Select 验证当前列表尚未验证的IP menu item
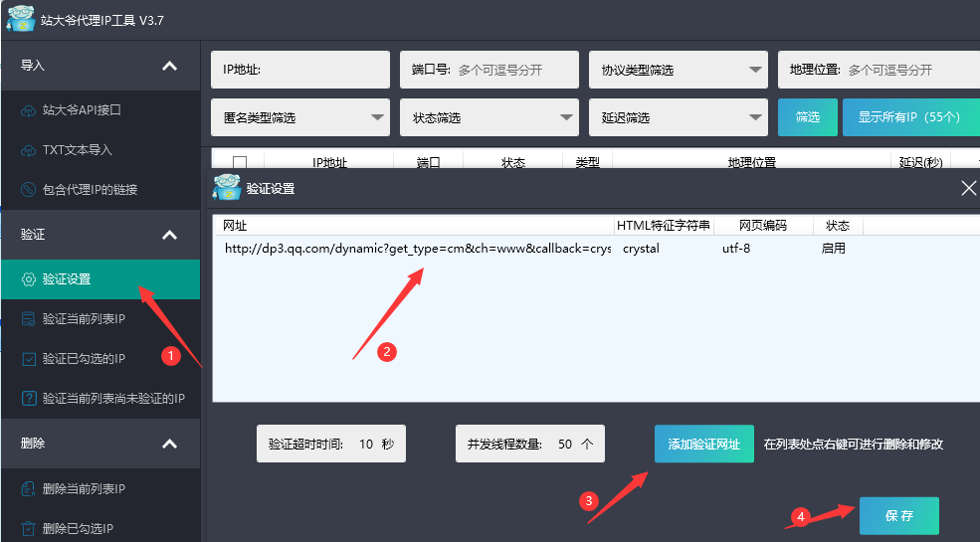This screenshot has height=542, width=980. tap(100, 399)
